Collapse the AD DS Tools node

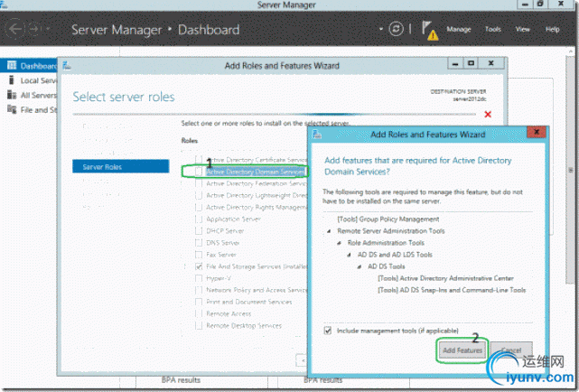[x=360, y=266]
